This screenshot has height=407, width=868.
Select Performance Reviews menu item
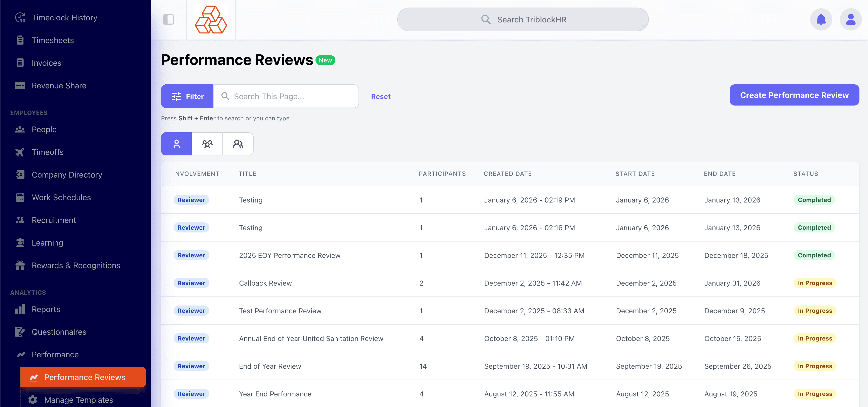(x=84, y=377)
